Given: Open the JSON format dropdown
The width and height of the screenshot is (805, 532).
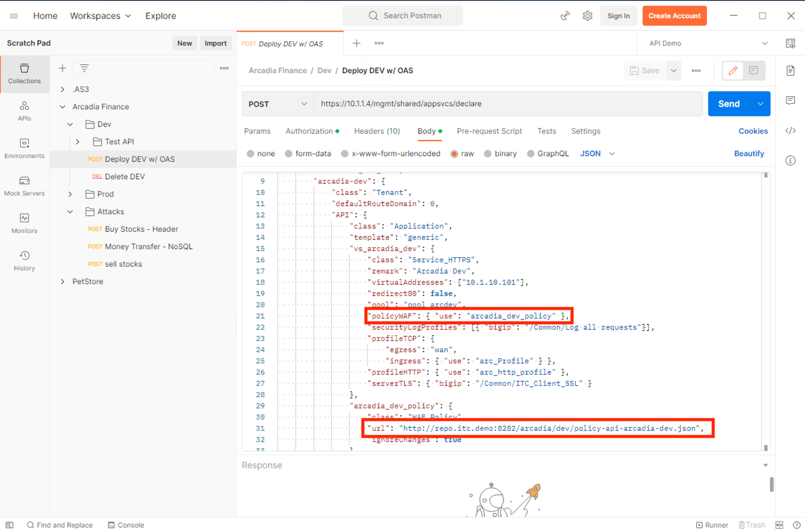Looking at the screenshot, I should tap(598, 154).
